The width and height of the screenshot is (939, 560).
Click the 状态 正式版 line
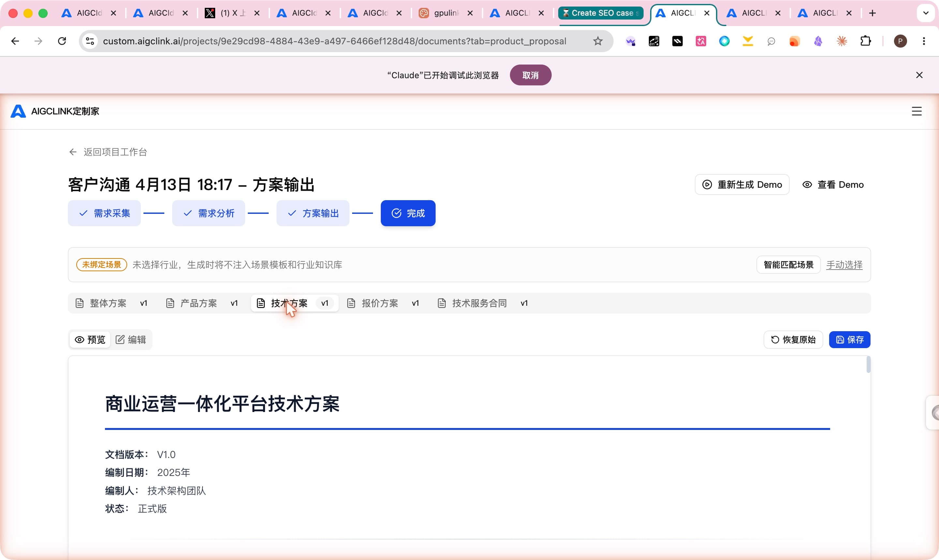click(136, 509)
